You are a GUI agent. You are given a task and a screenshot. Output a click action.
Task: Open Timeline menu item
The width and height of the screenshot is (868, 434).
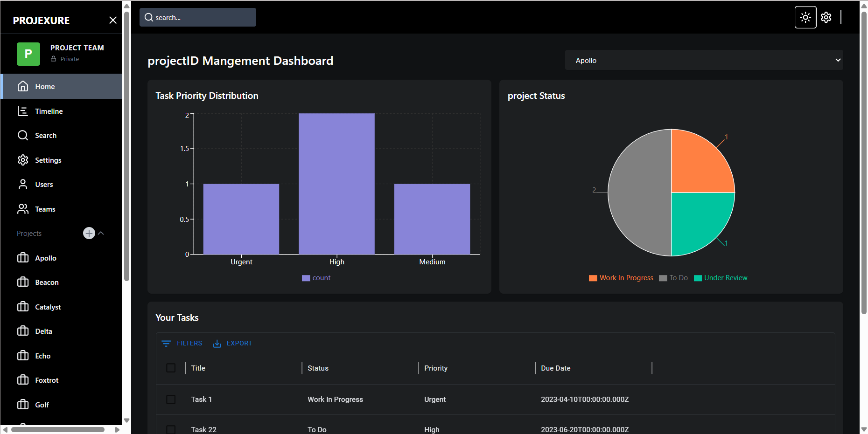(62, 111)
